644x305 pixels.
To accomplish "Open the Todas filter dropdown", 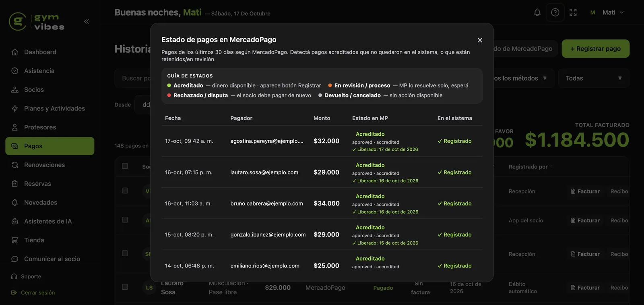I will point(594,78).
